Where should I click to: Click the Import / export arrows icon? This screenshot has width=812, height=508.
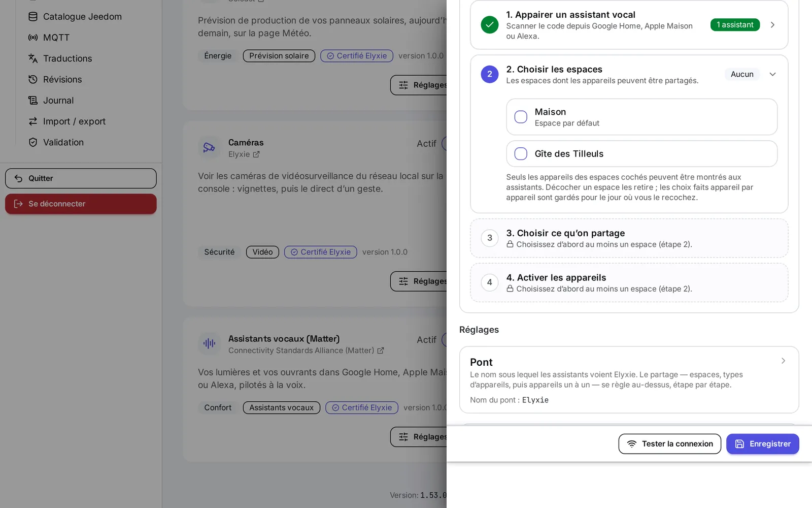pos(33,121)
